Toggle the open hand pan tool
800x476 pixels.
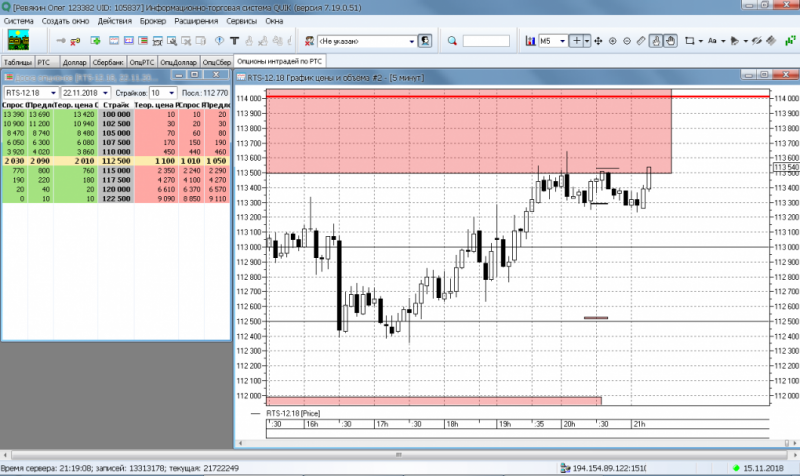(670, 41)
